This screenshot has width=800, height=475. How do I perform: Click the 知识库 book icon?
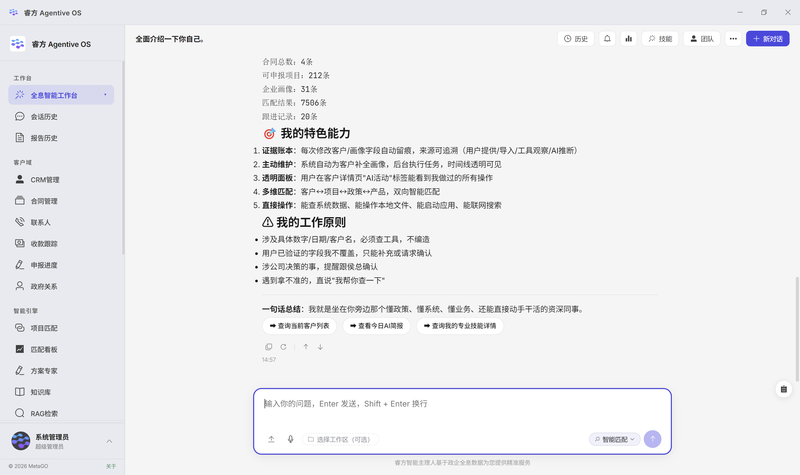[19, 392]
